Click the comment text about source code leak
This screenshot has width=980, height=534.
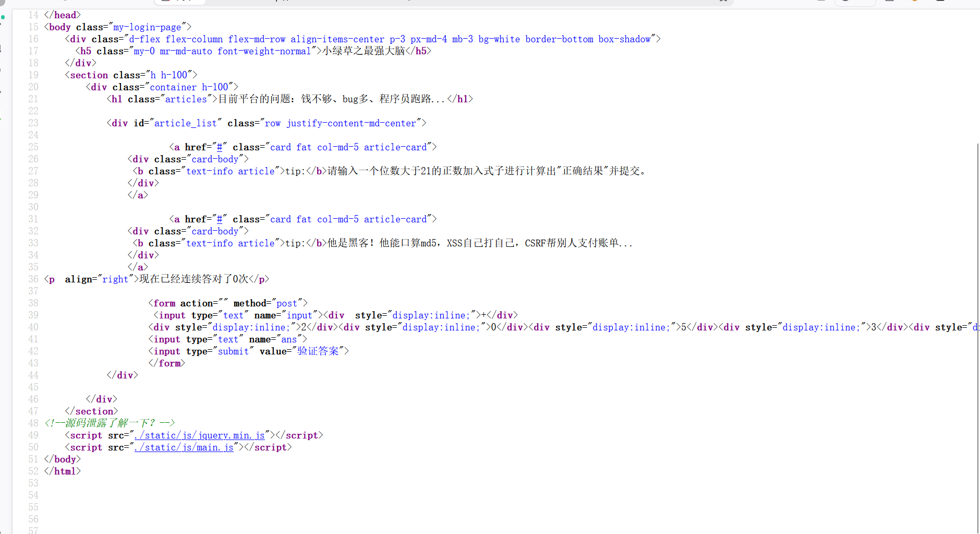tap(110, 423)
